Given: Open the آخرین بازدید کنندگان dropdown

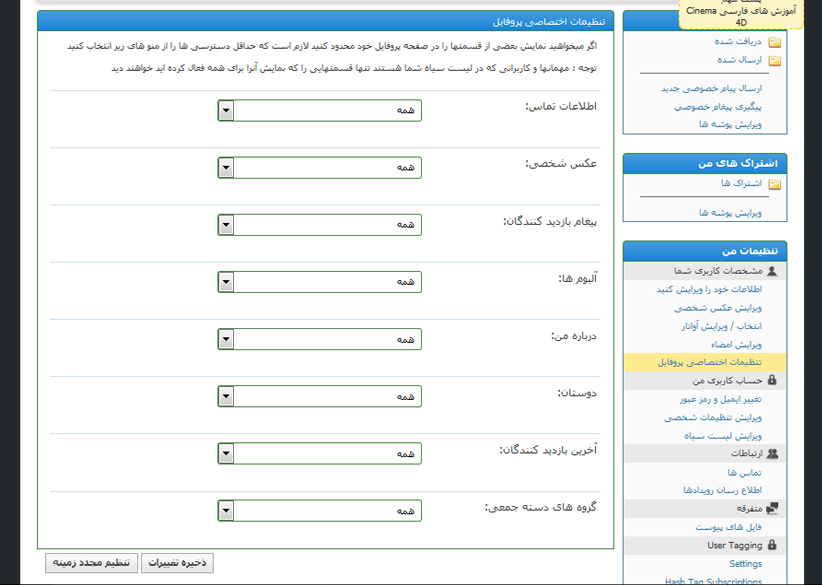Looking at the screenshot, I should pos(319,453).
